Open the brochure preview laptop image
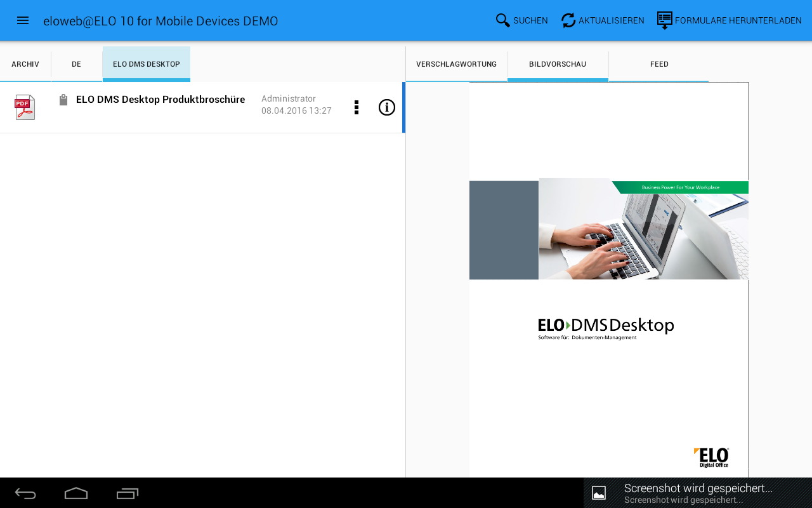The image size is (812, 508). 643,229
